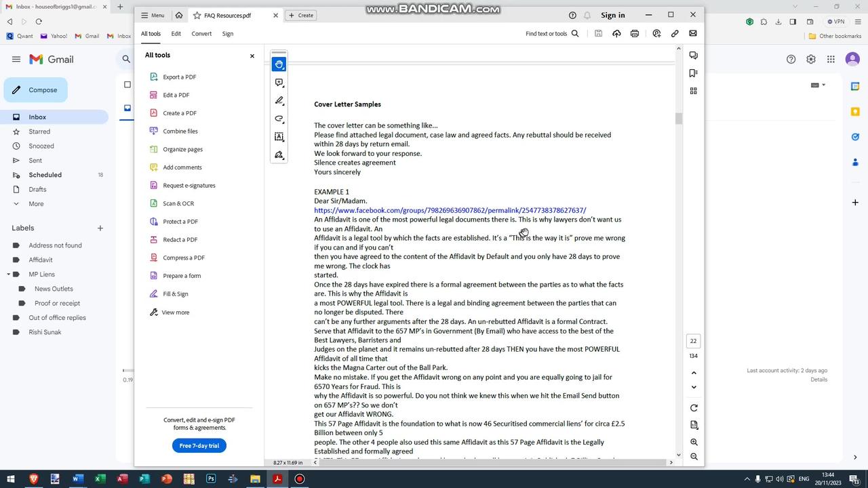Screen dimensions: 868x488
Task: Collapse the All tools panel
Action: click(x=252, y=56)
